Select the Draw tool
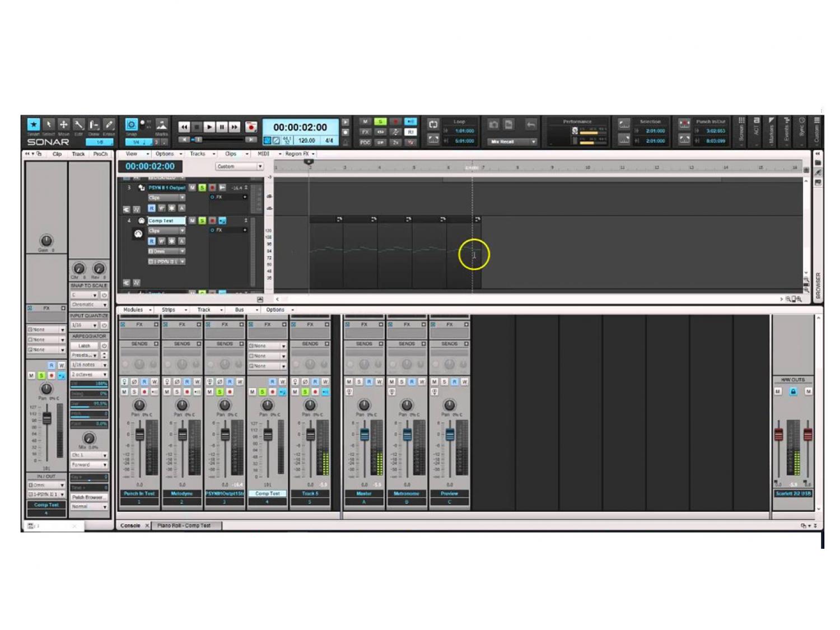The height and width of the screenshot is (630, 840). 94,125
